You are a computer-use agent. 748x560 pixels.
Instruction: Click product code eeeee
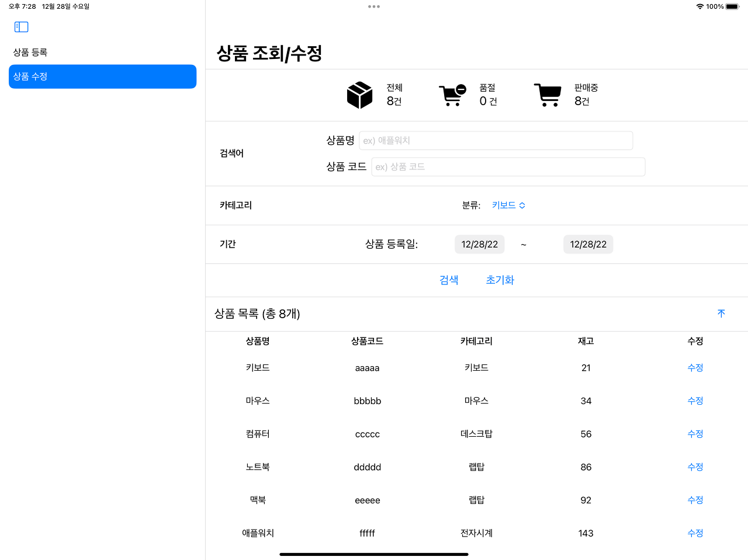point(367,500)
